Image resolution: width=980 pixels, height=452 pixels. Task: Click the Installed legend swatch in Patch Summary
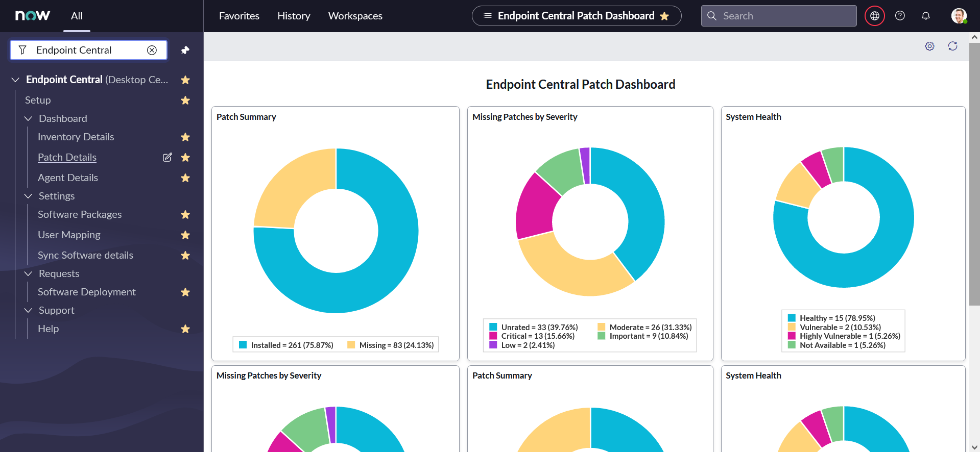(243, 345)
